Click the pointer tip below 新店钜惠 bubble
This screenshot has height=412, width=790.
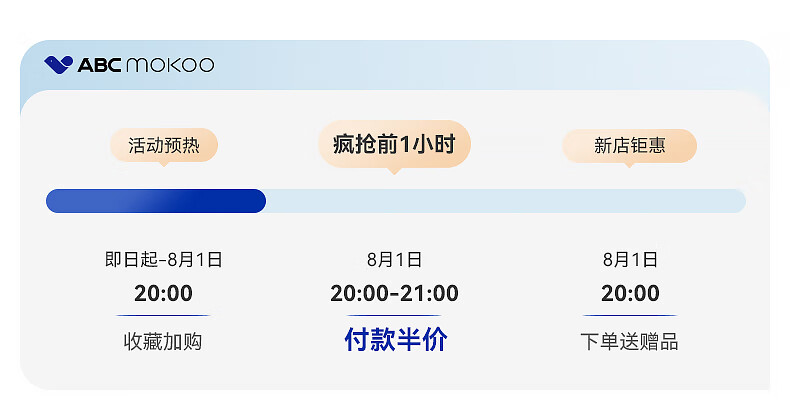[629, 165]
